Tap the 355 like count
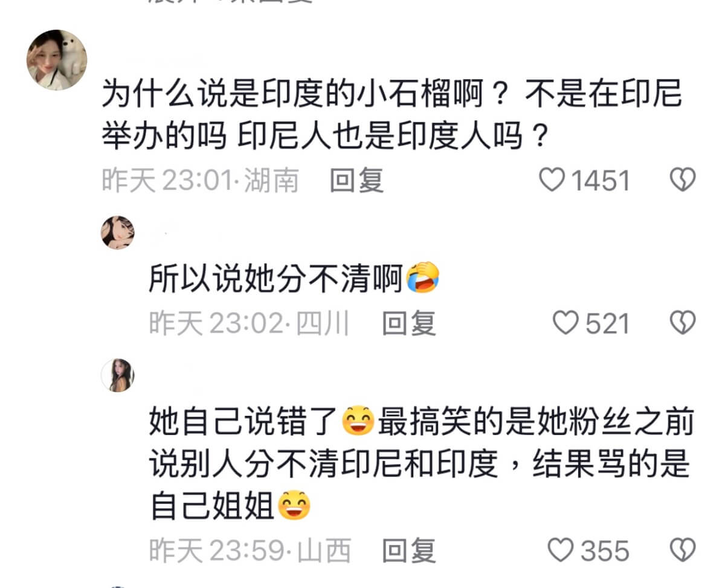725x588 pixels. (x=605, y=550)
